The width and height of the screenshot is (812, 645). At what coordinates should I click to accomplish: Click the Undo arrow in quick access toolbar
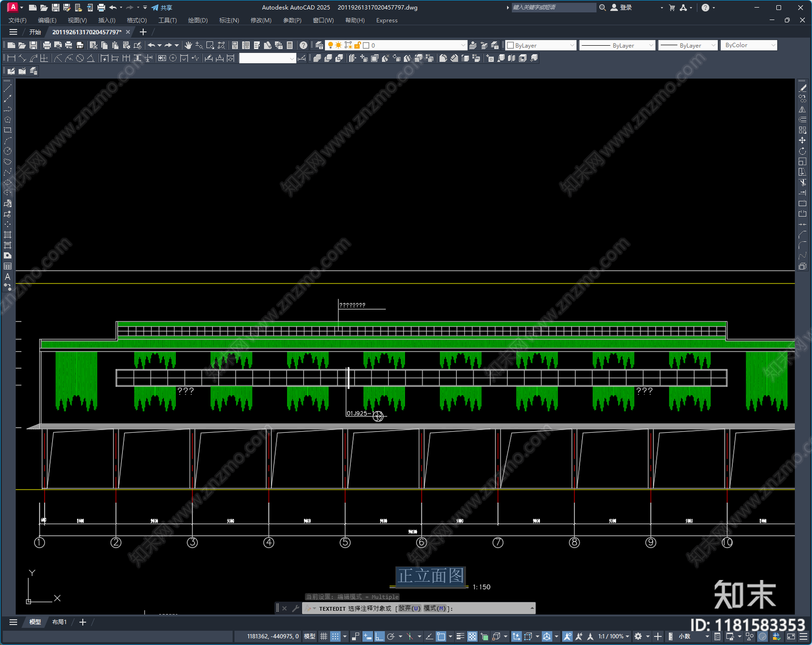point(113,8)
